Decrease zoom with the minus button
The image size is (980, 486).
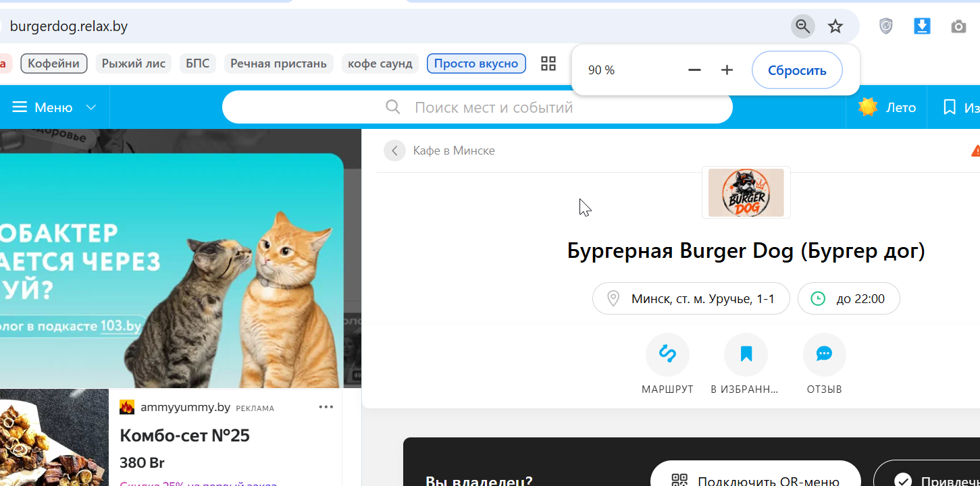click(694, 70)
